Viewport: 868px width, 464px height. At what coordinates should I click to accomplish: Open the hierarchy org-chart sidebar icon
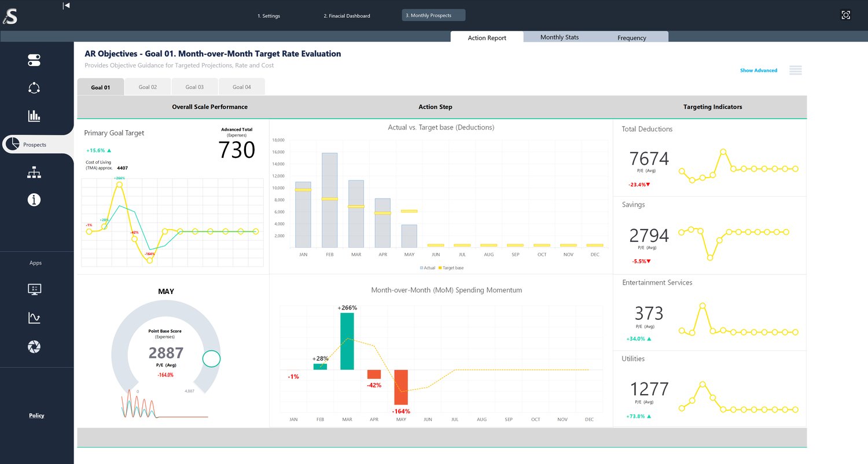(34, 172)
